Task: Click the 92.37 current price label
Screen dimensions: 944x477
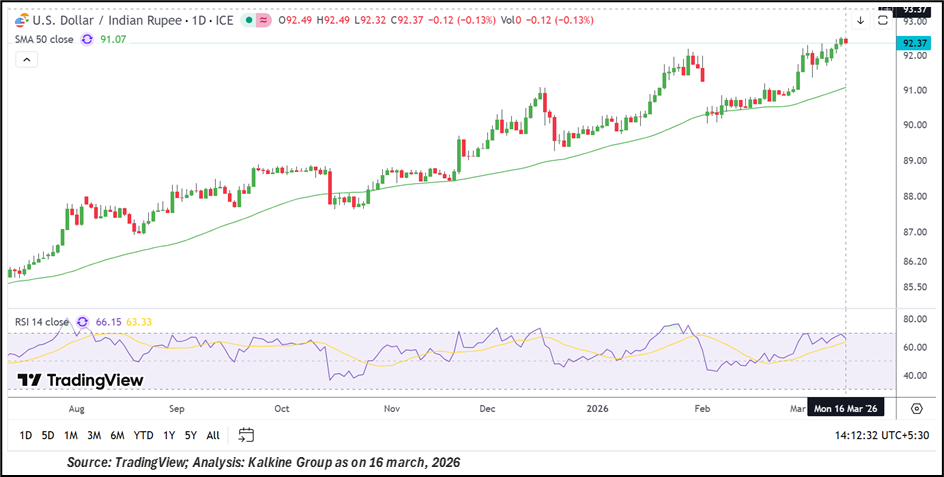Action: (x=915, y=43)
